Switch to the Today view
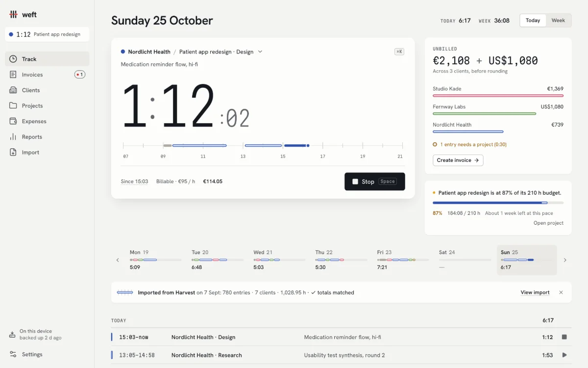This screenshot has width=588, height=368. pyautogui.click(x=533, y=20)
